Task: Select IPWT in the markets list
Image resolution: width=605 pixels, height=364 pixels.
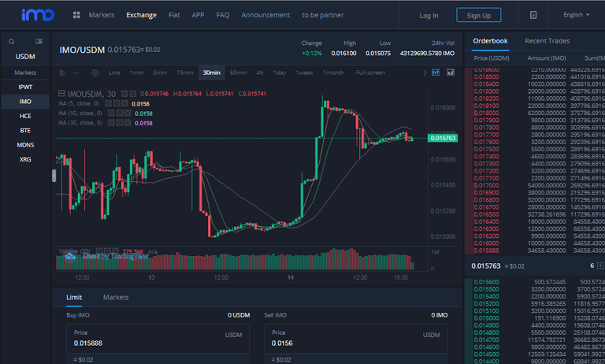Action: [25, 87]
